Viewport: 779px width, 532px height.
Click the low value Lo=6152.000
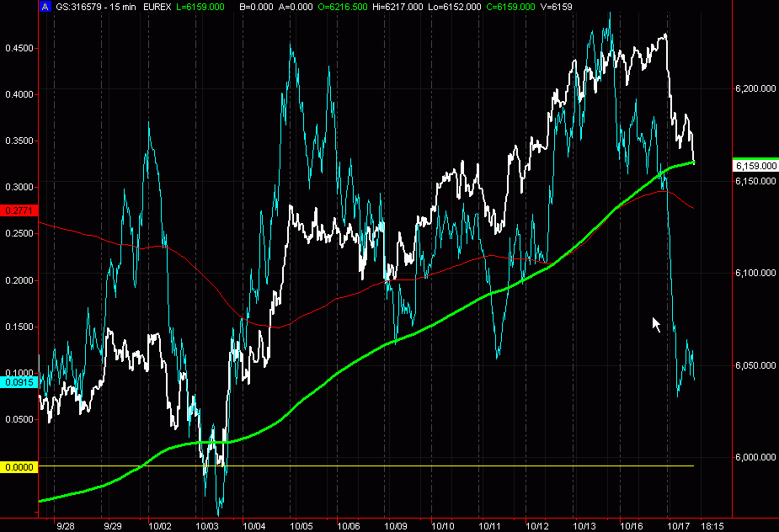point(454,7)
